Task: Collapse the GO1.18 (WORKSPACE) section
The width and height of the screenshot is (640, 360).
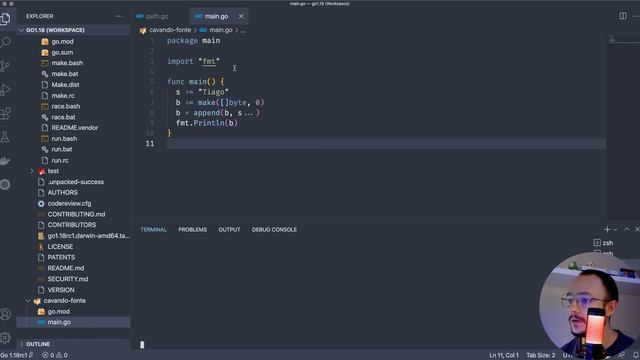Action: coord(73,30)
